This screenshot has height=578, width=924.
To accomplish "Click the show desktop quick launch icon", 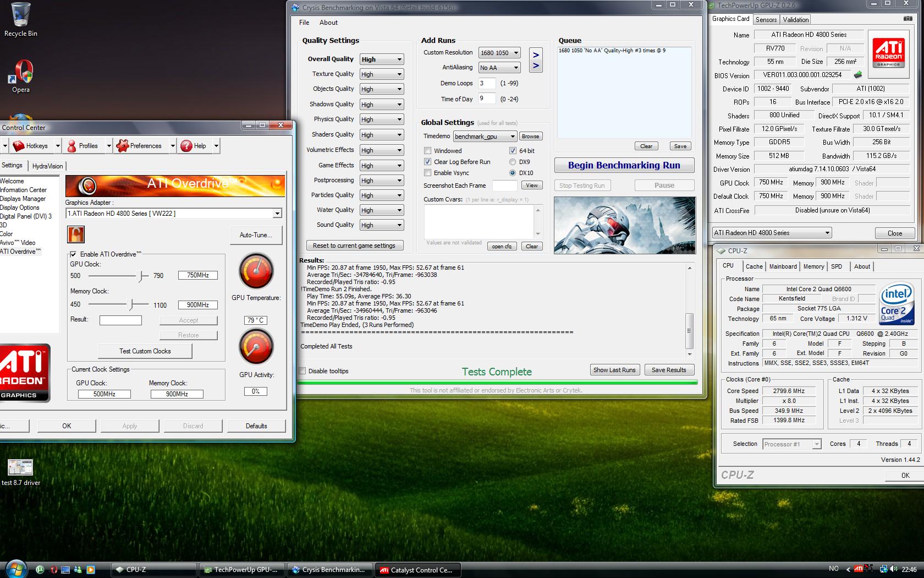I will 65,570.
